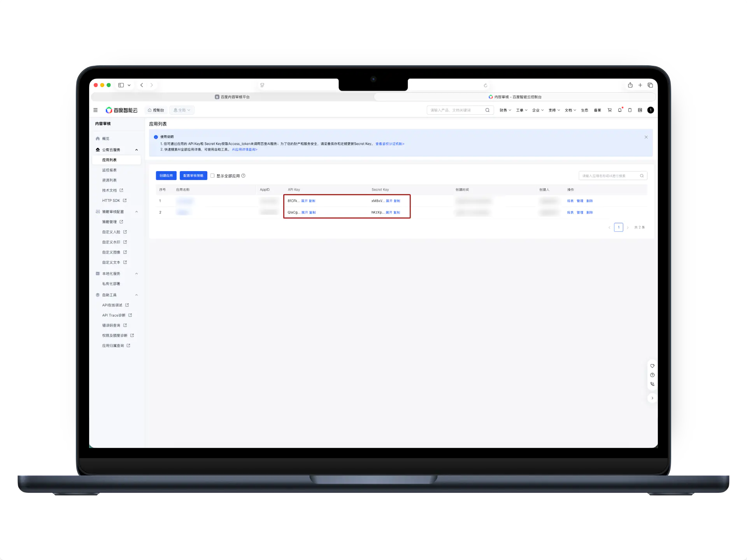747x560 pixels.
Task: Click the 创建应用 button
Action: tap(166, 175)
